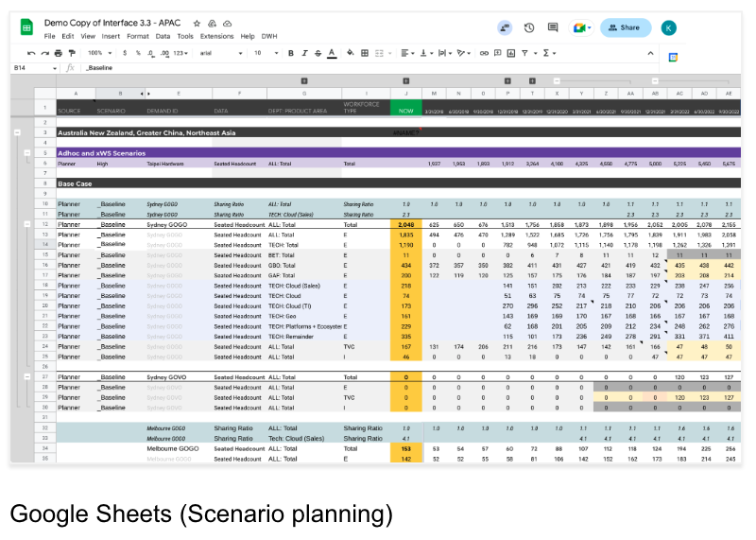Collapse the row group at row 27

27,377
